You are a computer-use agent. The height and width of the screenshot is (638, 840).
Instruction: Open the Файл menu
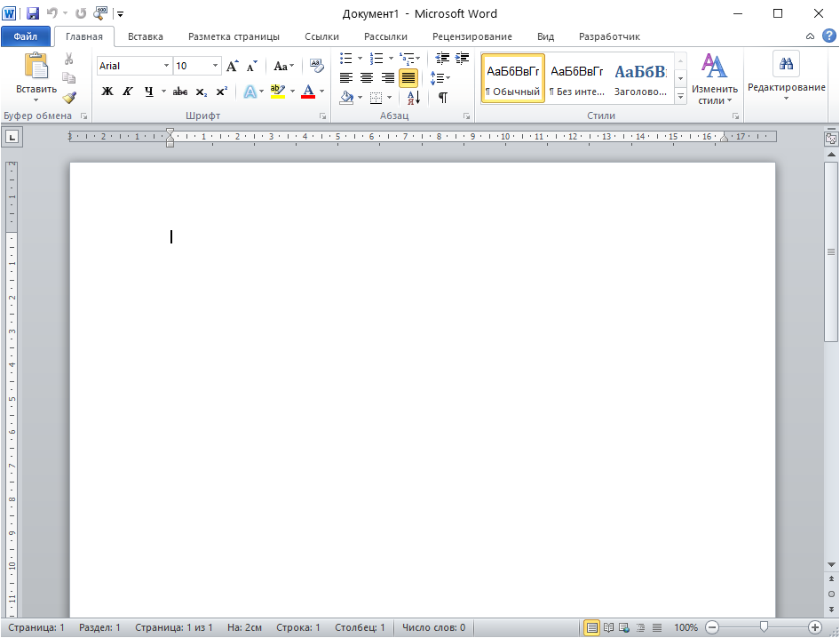point(26,36)
